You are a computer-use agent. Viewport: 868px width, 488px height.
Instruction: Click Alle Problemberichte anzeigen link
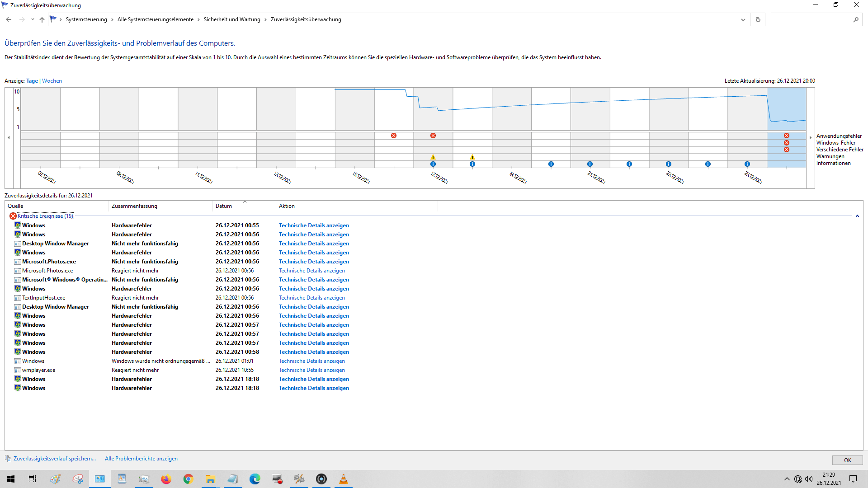point(141,459)
